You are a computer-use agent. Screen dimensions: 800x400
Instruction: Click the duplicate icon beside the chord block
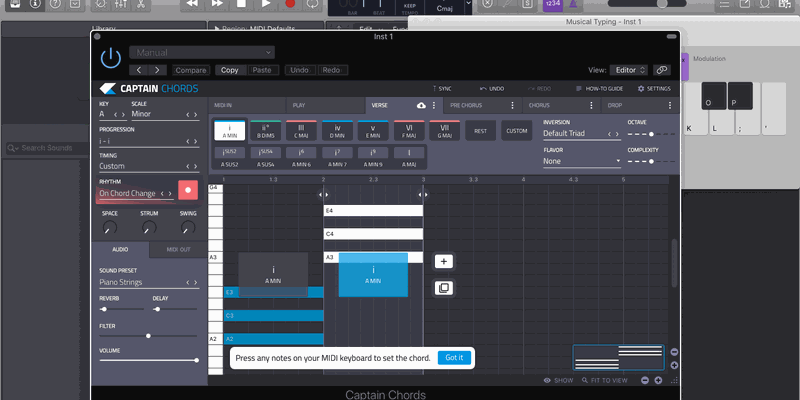444,288
